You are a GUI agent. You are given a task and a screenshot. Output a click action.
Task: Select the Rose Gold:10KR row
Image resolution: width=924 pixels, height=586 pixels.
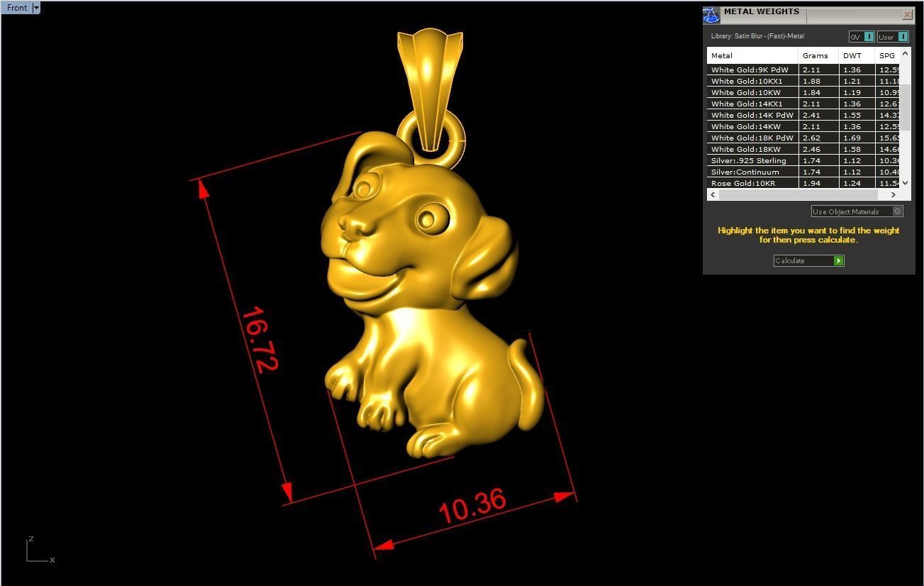coord(803,183)
